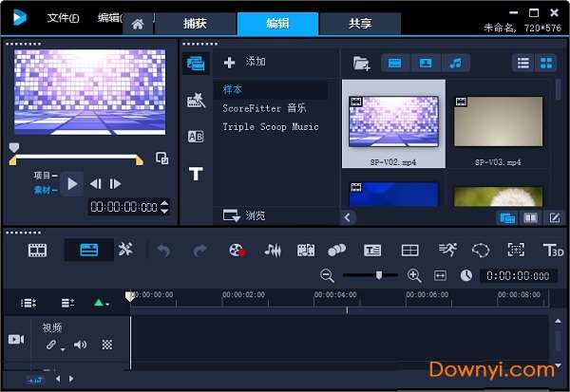Fit project in timeline window
The height and width of the screenshot is (392, 570).
click(440, 276)
